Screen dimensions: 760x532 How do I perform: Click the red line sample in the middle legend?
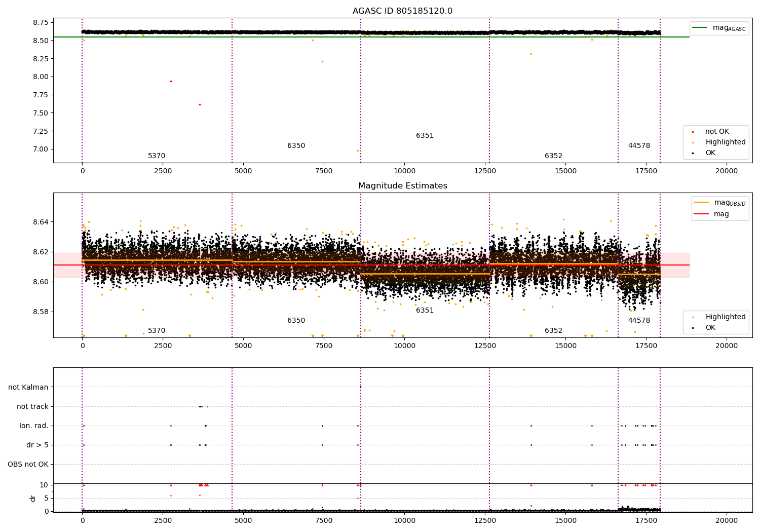click(x=702, y=214)
